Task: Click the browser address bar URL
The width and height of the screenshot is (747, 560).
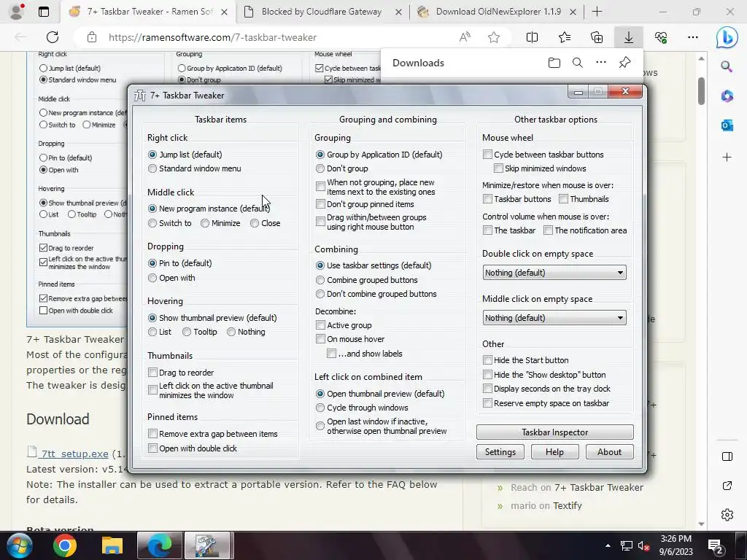Action: pos(212,37)
